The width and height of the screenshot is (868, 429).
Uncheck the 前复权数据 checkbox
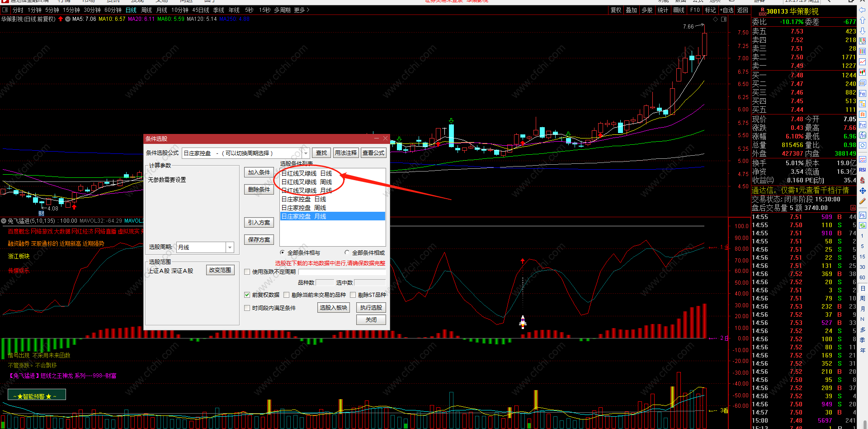[x=247, y=295]
